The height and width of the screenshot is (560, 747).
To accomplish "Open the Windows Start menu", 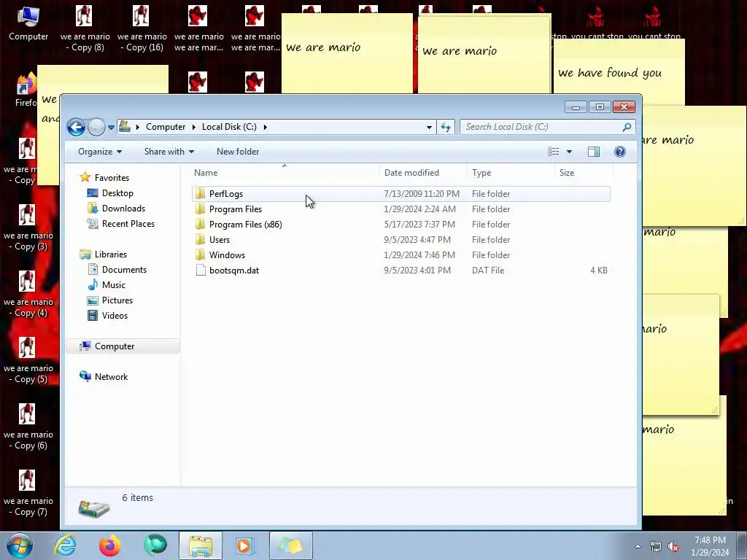I will click(20, 545).
